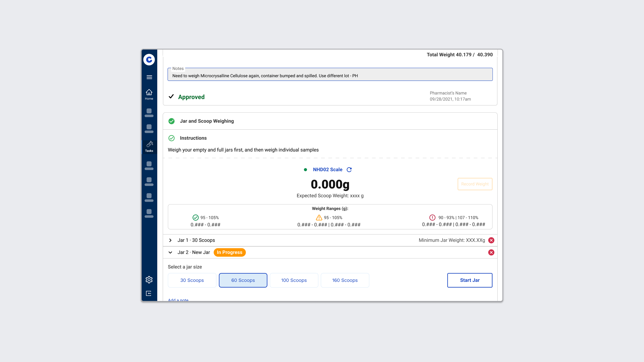Refresh the NHD02 Scale connection
This screenshot has width=644, height=362.
(349, 170)
